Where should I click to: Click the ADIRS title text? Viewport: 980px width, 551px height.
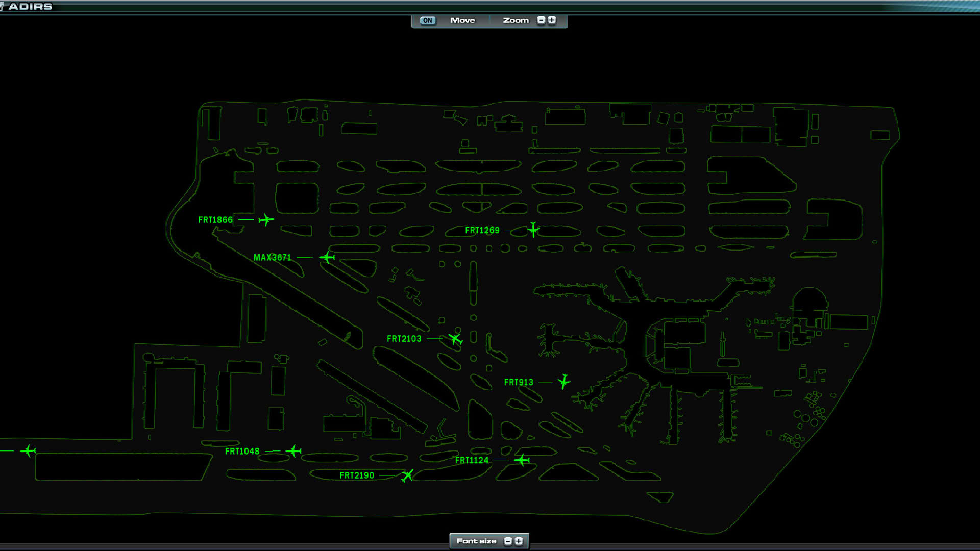[30, 6]
